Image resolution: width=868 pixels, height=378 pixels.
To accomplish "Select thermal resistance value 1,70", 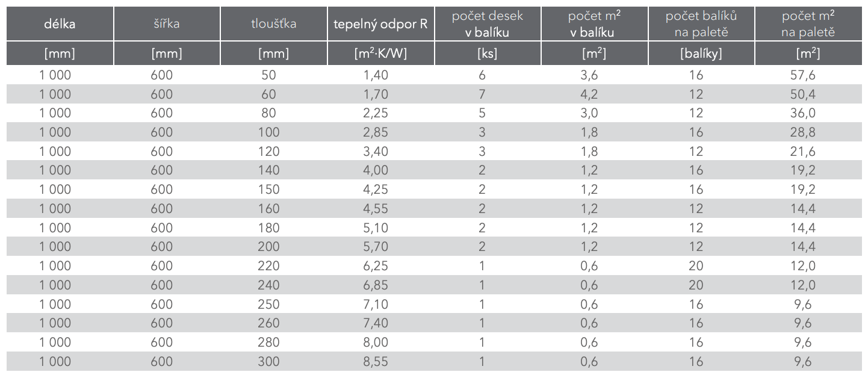I will pyautogui.click(x=376, y=94).
